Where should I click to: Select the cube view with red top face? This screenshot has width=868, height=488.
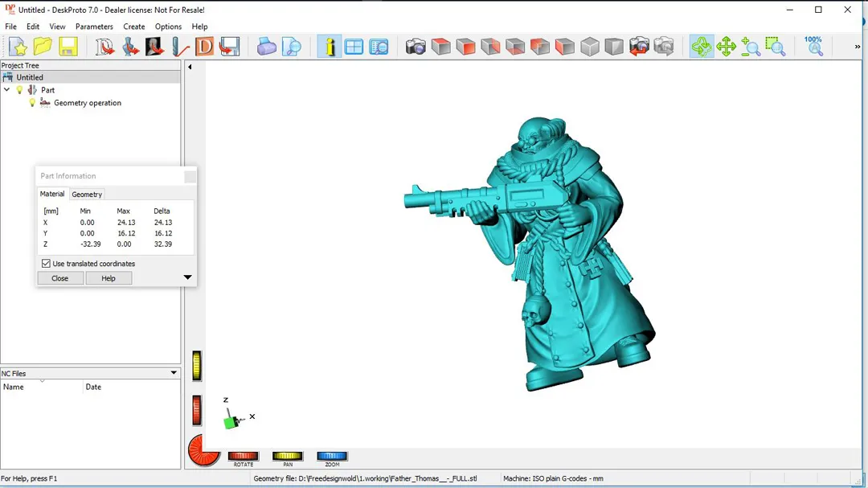[440, 47]
